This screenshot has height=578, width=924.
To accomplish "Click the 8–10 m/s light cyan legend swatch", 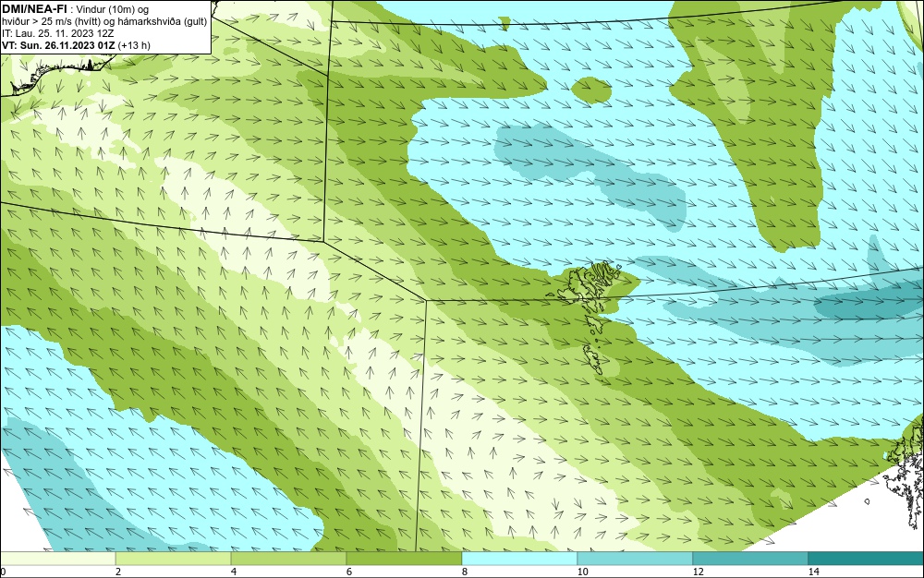I will [x=519, y=559].
